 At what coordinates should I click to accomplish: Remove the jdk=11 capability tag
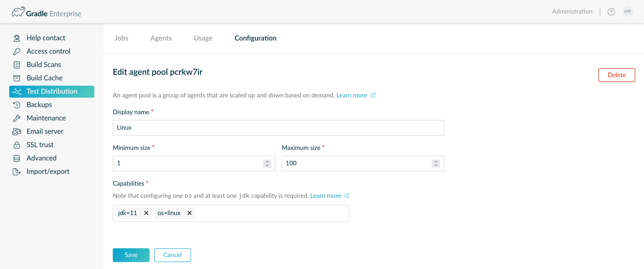click(x=146, y=213)
